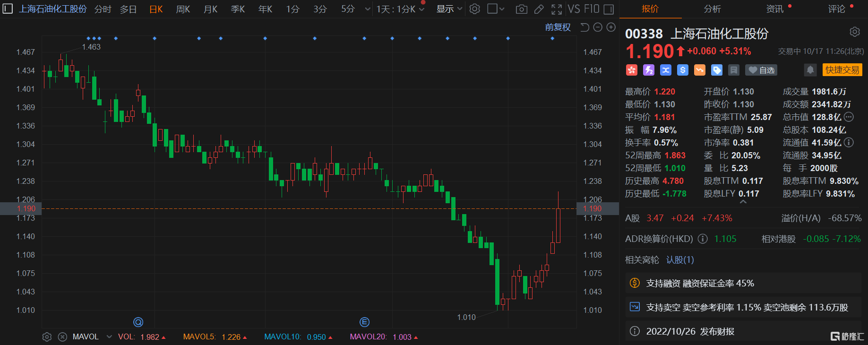Select the 年K yearly chart tab
The image size is (868, 345).
(x=265, y=9)
